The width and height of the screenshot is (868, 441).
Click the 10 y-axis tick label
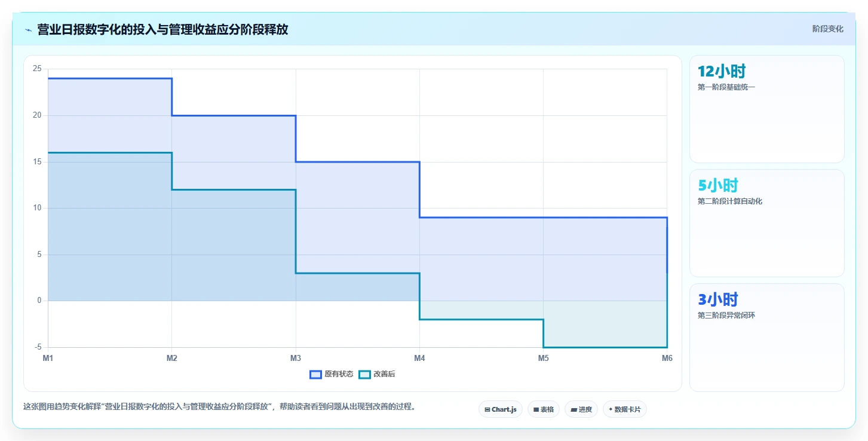(x=37, y=208)
